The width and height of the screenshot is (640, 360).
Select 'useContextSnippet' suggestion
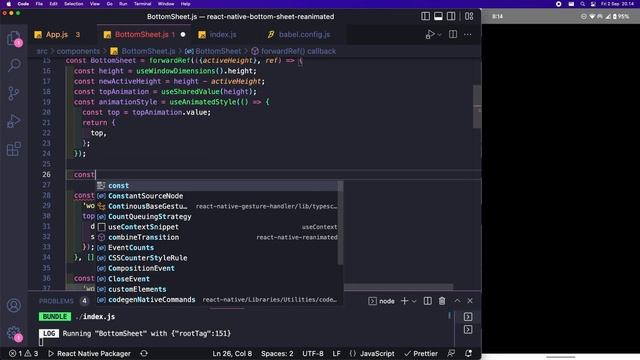click(217, 227)
